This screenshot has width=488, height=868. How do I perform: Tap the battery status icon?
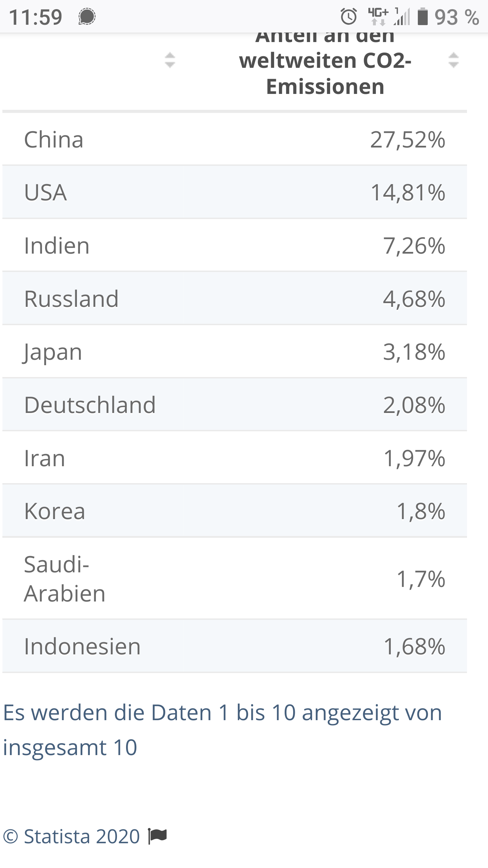click(423, 17)
